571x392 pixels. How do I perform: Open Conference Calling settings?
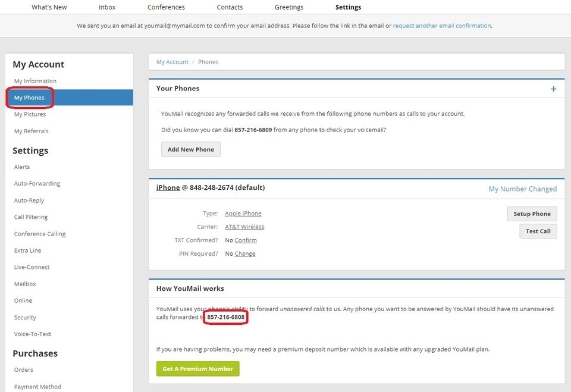40,234
